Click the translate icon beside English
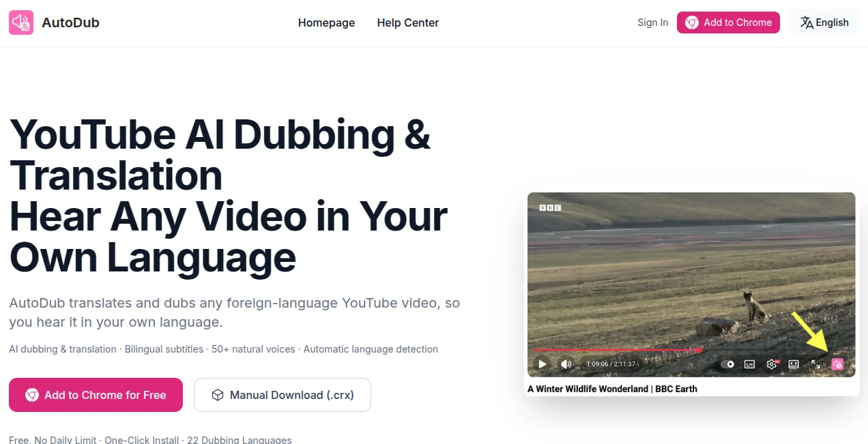The image size is (868, 444). click(807, 23)
